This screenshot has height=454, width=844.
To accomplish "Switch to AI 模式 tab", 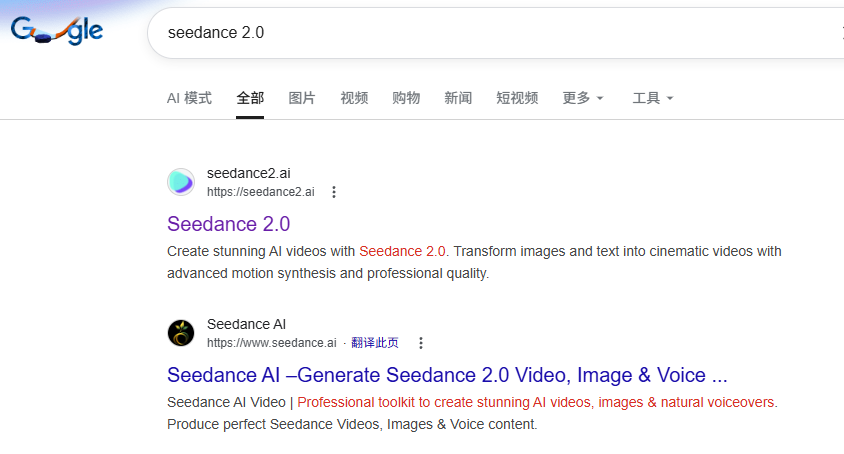I will point(189,98).
